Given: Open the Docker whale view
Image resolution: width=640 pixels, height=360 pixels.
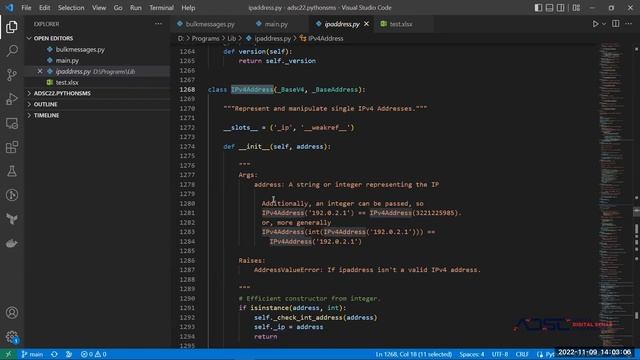Looking at the screenshot, I should [12, 243].
